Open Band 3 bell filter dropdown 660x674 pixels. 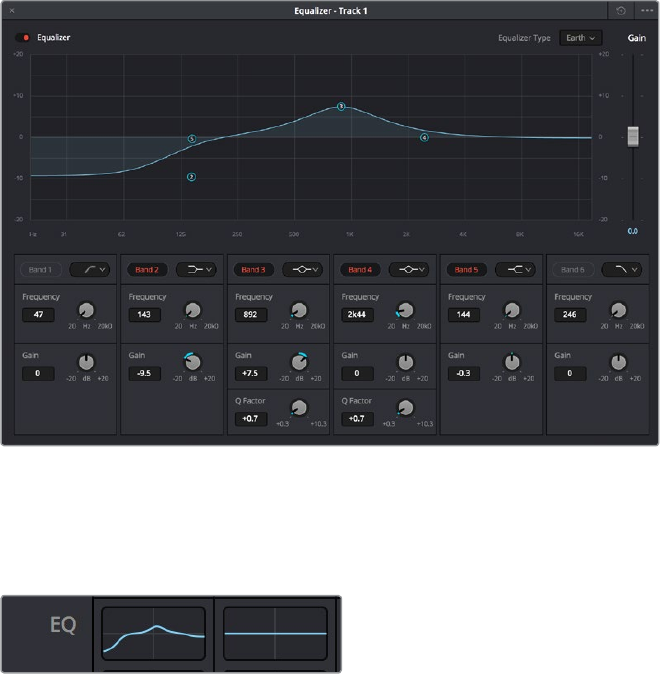coord(302,270)
